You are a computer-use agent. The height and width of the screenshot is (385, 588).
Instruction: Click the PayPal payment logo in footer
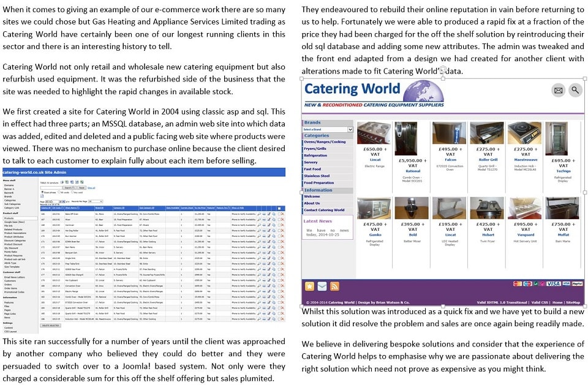(x=577, y=283)
